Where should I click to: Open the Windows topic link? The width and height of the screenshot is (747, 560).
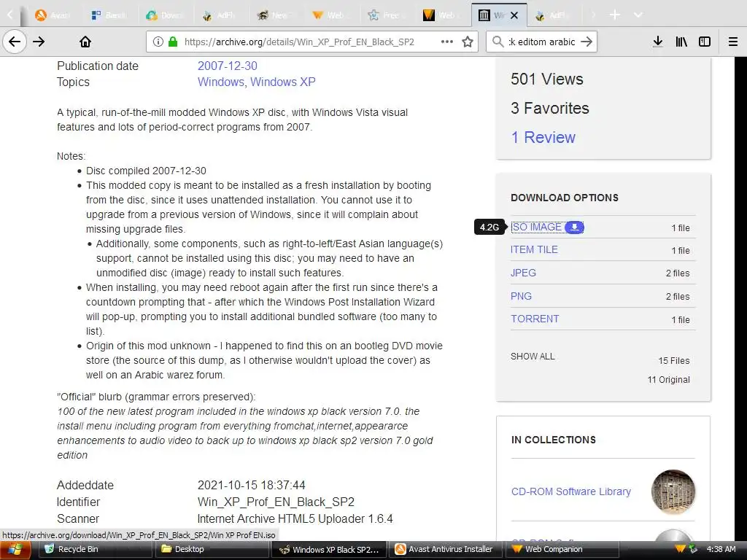pyautogui.click(x=220, y=82)
